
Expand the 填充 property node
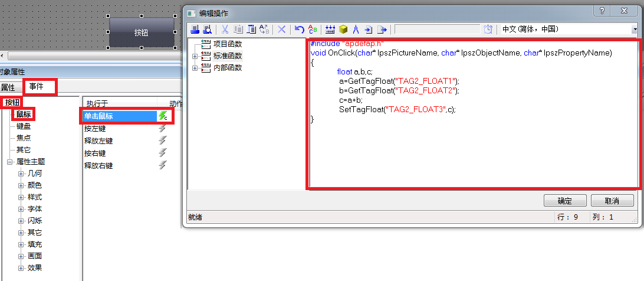click(x=21, y=244)
